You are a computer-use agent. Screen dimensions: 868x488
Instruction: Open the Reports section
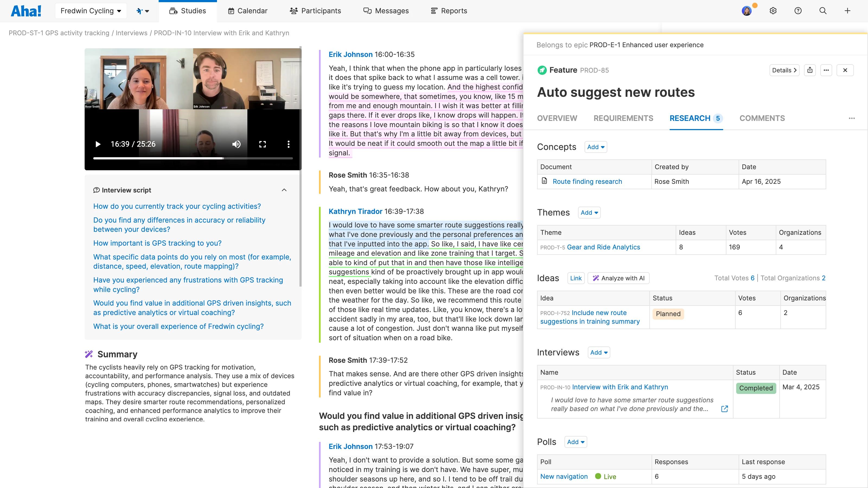[449, 11]
